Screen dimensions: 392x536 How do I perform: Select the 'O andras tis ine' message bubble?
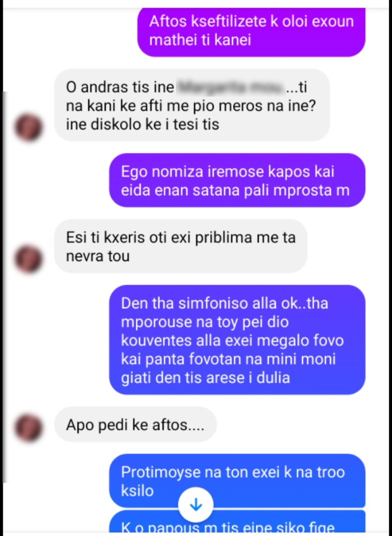pyautogui.click(x=192, y=105)
